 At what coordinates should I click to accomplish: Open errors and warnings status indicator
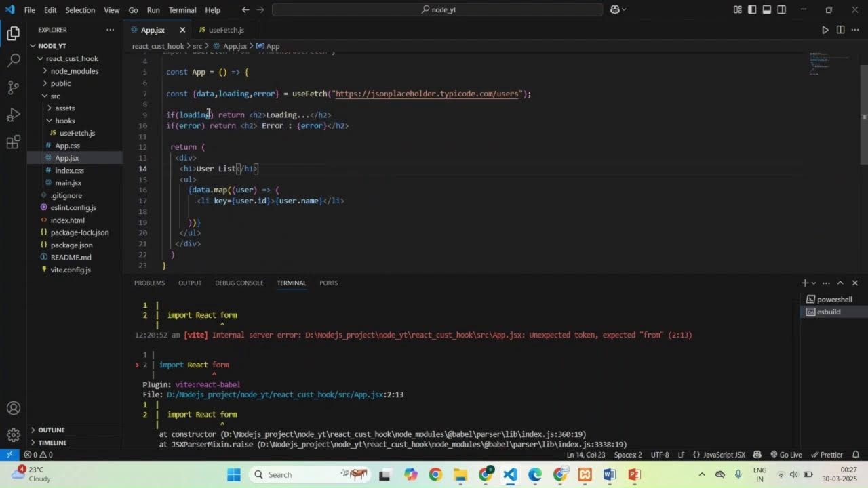pos(38,455)
